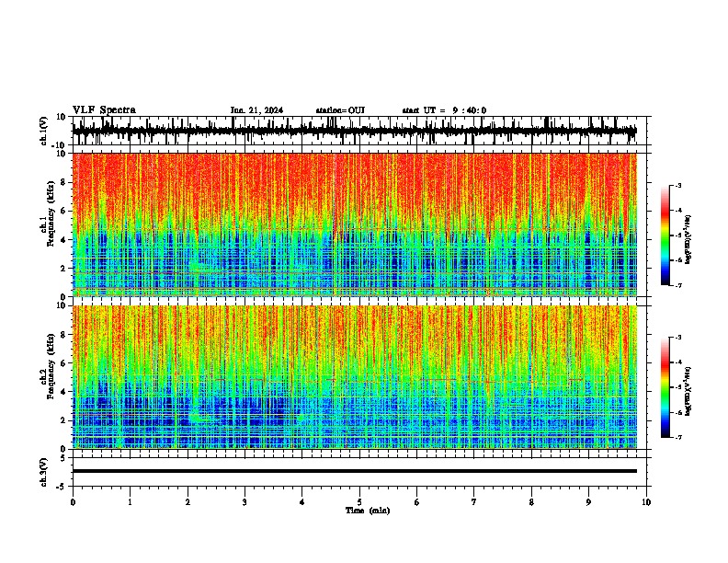
Task: Click the time axis tick label "3"
Action: (x=245, y=502)
